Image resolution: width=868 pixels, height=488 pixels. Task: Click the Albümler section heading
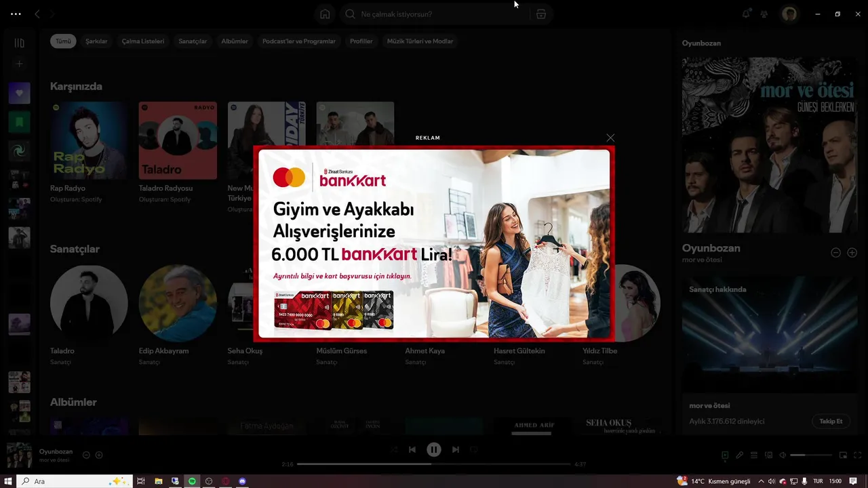coord(73,402)
